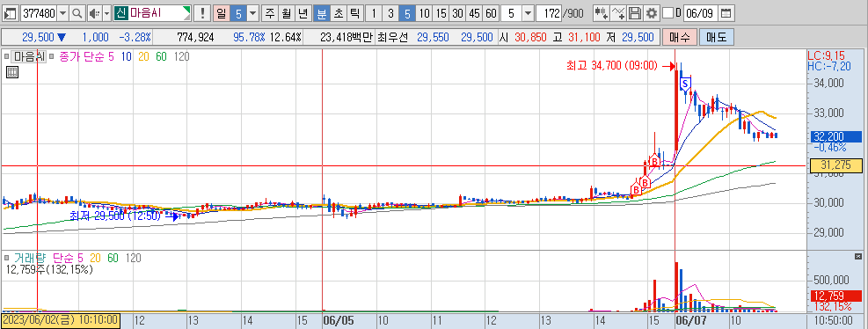The width and height of the screenshot is (868, 329).
Task: Open the add candlestick chart icon
Action: pyautogui.click(x=602, y=12)
